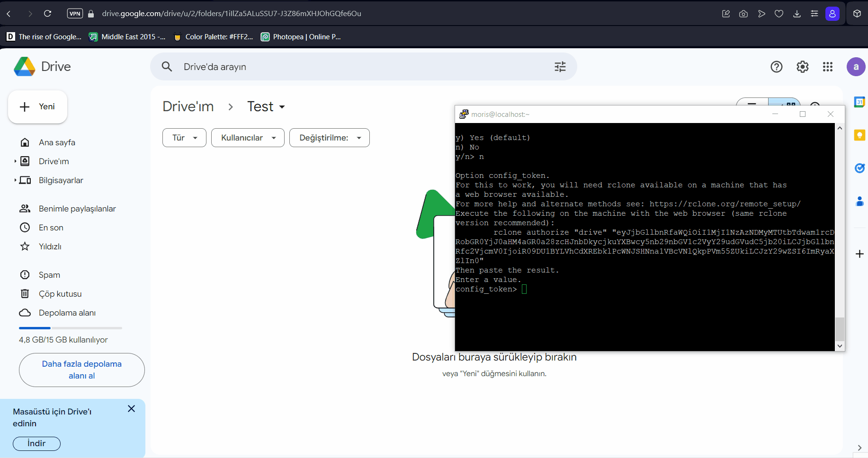Viewport: 868px width, 458px height.
Task: Click the browser forward arrow
Action: (x=30, y=14)
